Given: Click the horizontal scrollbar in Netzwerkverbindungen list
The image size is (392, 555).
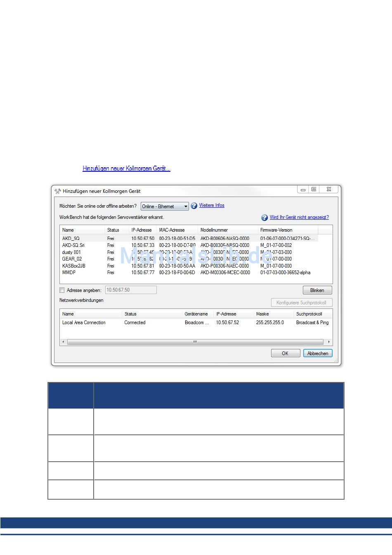Looking at the screenshot, I should click(195, 342).
